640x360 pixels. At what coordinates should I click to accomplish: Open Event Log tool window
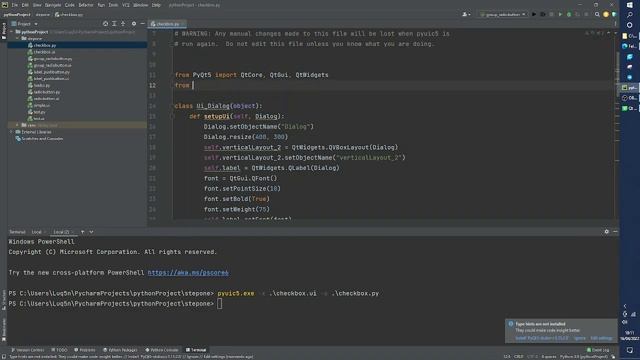(x=598, y=350)
